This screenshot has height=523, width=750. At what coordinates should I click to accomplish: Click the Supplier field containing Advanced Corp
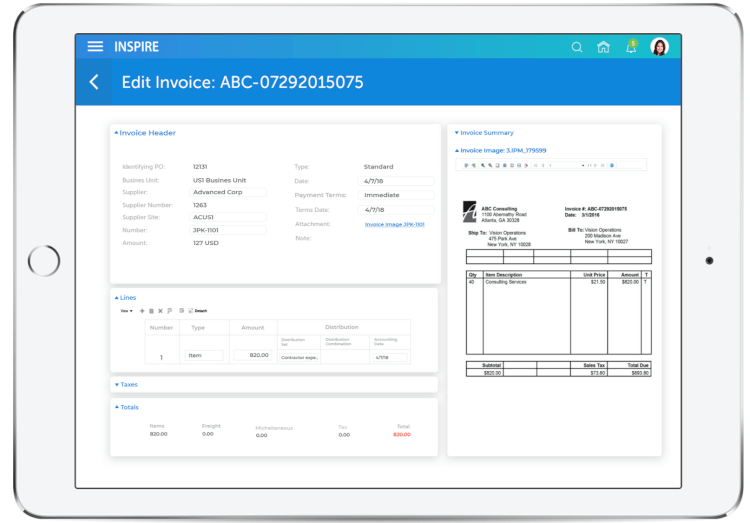point(228,192)
